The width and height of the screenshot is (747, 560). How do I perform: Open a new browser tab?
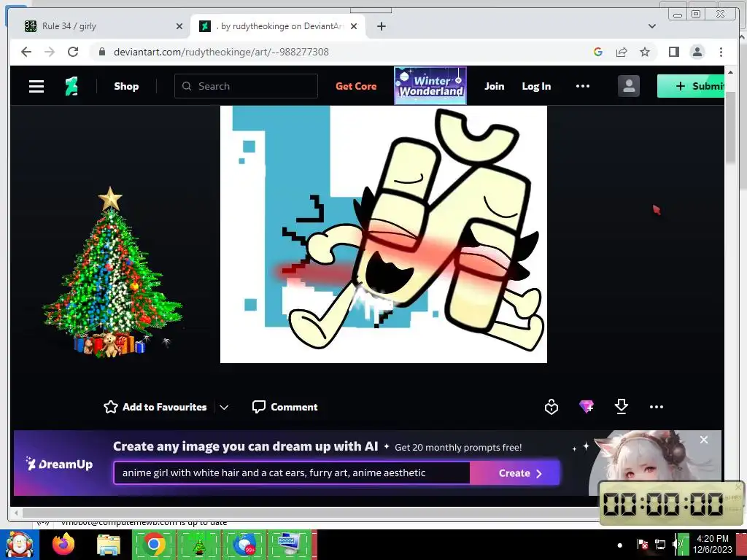(381, 26)
